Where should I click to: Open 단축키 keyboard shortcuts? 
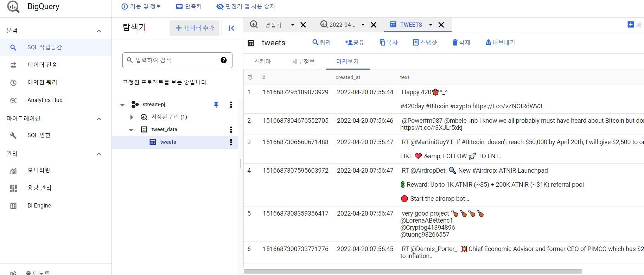click(x=189, y=6)
